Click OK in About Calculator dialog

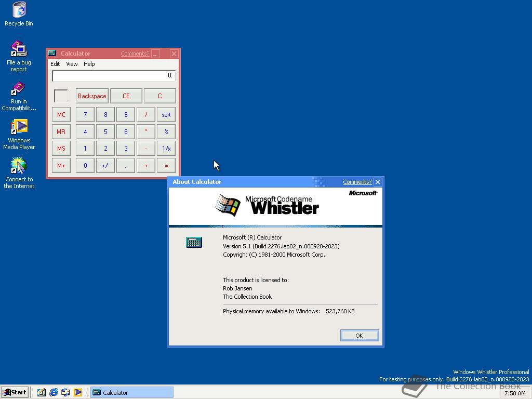[x=360, y=336]
